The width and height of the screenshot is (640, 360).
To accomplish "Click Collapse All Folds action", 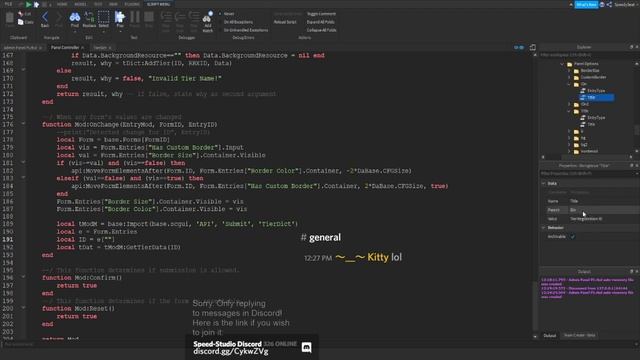I will pyautogui.click(x=322, y=30).
